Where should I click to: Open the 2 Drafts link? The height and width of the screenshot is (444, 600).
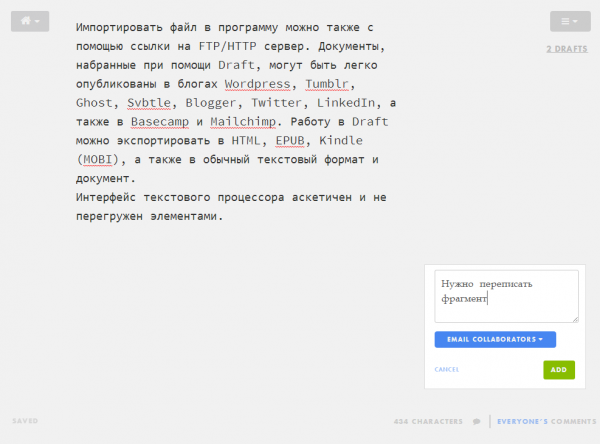(x=567, y=48)
